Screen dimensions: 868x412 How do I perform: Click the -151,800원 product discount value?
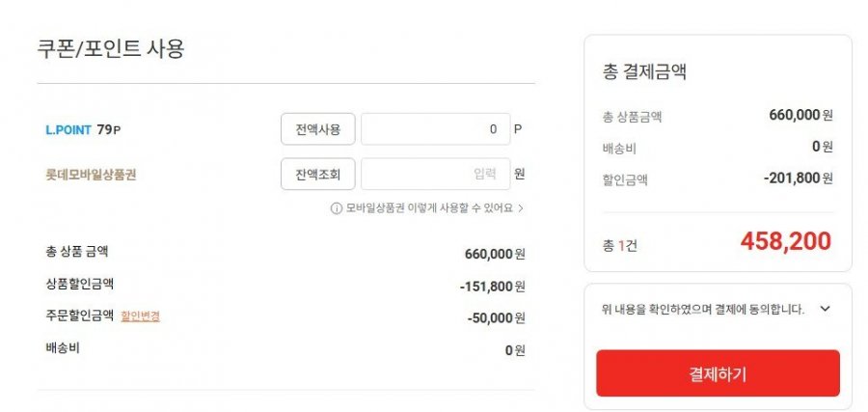tap(492, 287)
